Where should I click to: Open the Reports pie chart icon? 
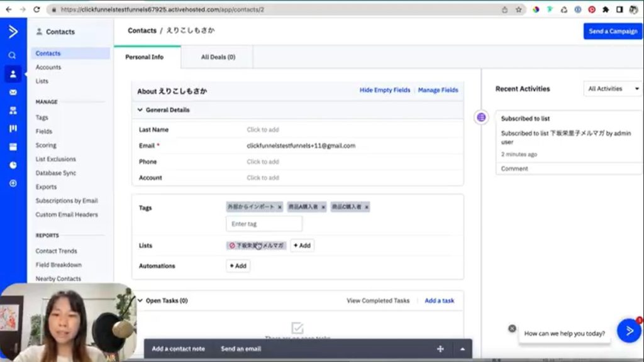13,165
